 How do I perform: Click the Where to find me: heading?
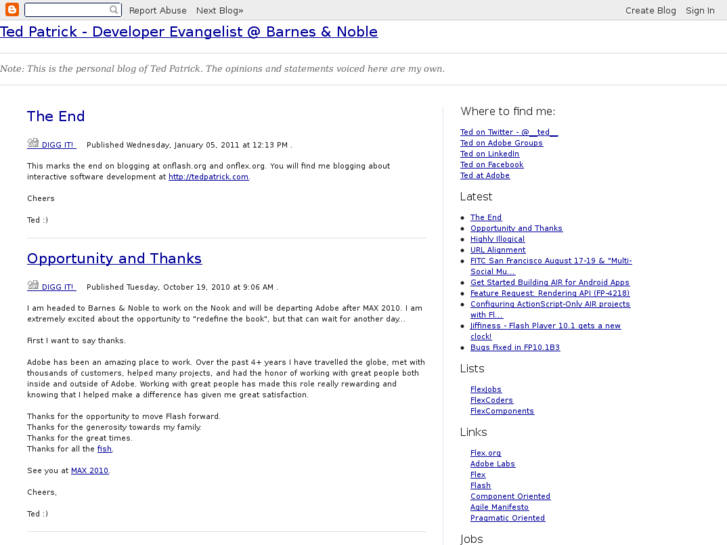(x=508, y=111)
